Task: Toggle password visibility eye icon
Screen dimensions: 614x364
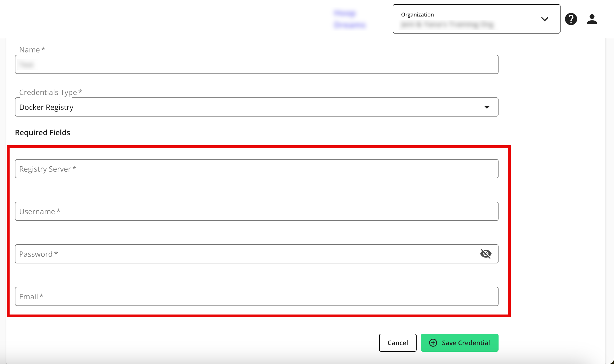Action: (x=486, y=254)
